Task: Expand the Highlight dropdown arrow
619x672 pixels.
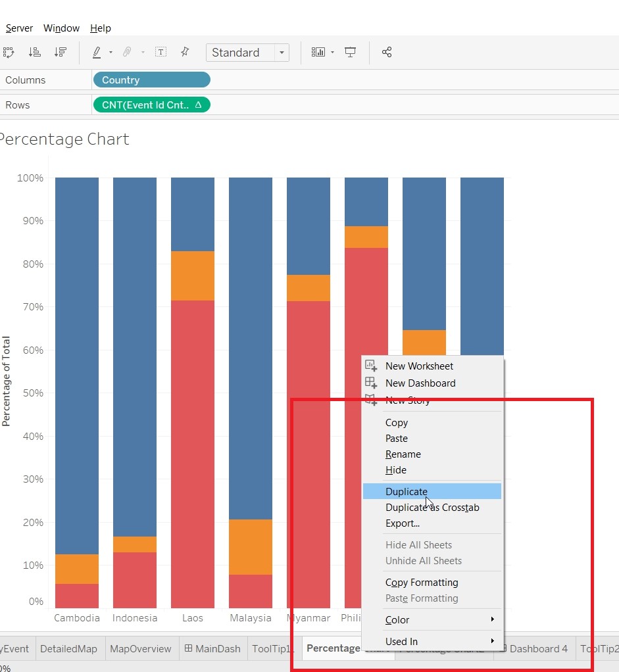Action: (111, 53)
